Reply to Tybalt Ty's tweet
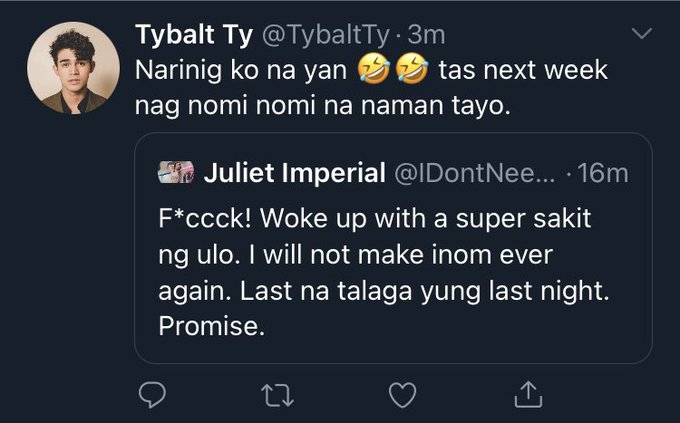 click(150, 396)
